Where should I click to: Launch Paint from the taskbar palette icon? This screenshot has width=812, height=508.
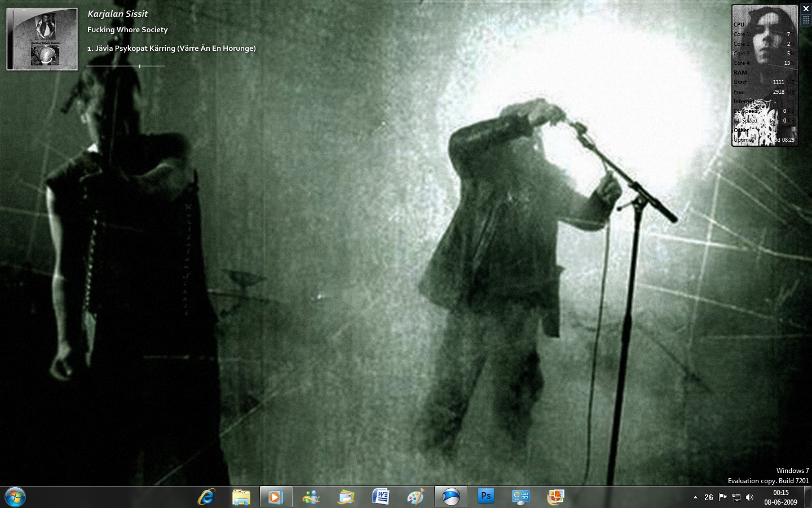click(x=416, y=497)
